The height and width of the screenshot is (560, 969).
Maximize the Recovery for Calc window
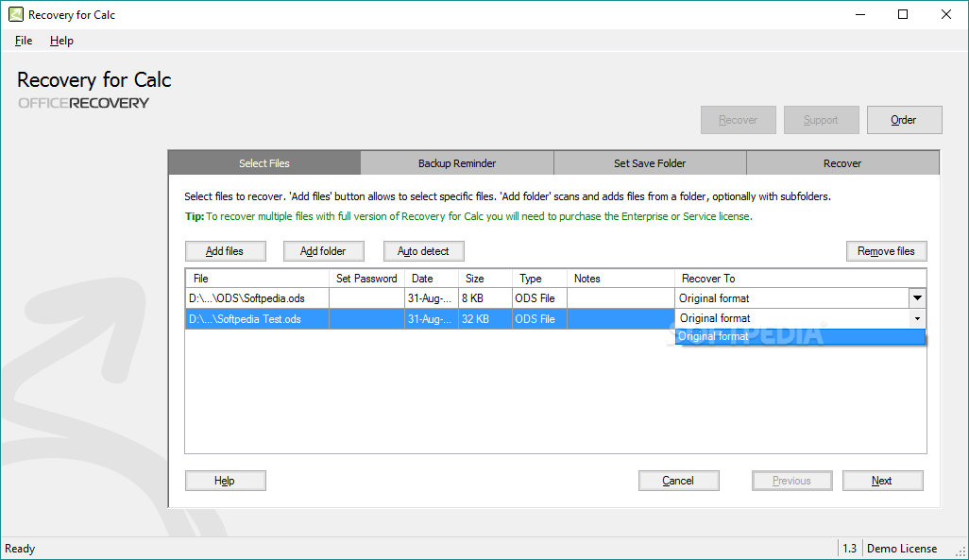point(903,14)
